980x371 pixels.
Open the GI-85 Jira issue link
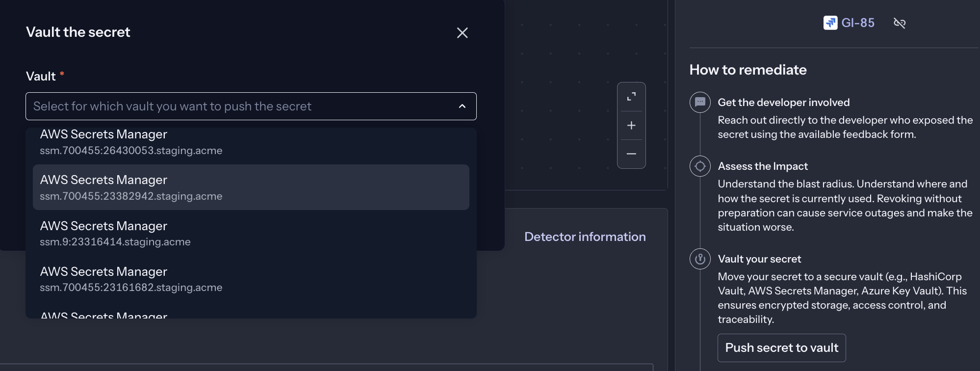point(858,23)
